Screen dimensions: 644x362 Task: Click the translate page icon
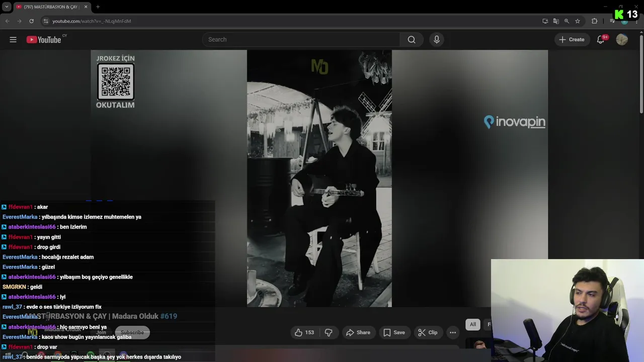[556, 21]
